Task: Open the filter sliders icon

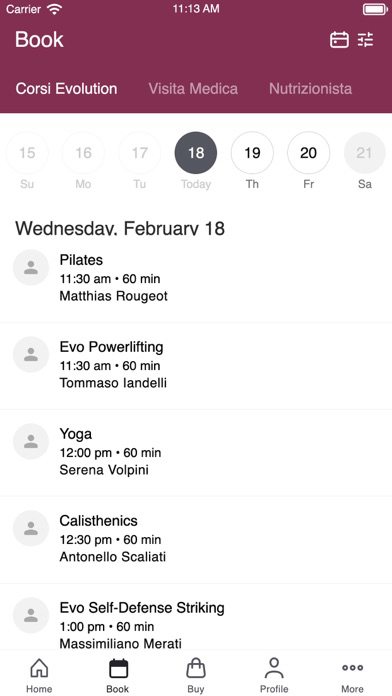Action: pyautogui.click(x=366, y=40)
